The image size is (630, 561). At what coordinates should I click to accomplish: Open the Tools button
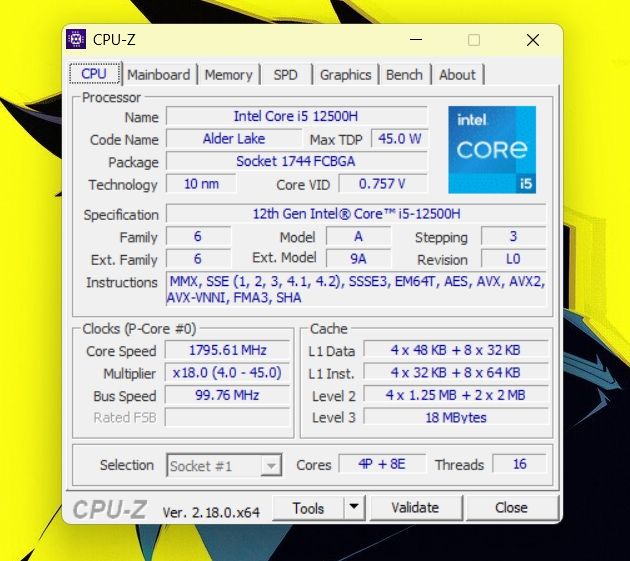click(x=308, y=508)
